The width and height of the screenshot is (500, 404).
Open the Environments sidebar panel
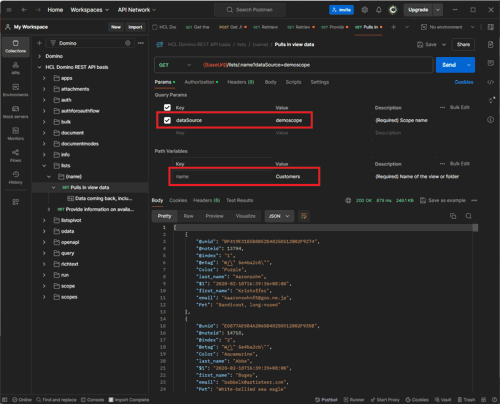click(x=15, y=90)
